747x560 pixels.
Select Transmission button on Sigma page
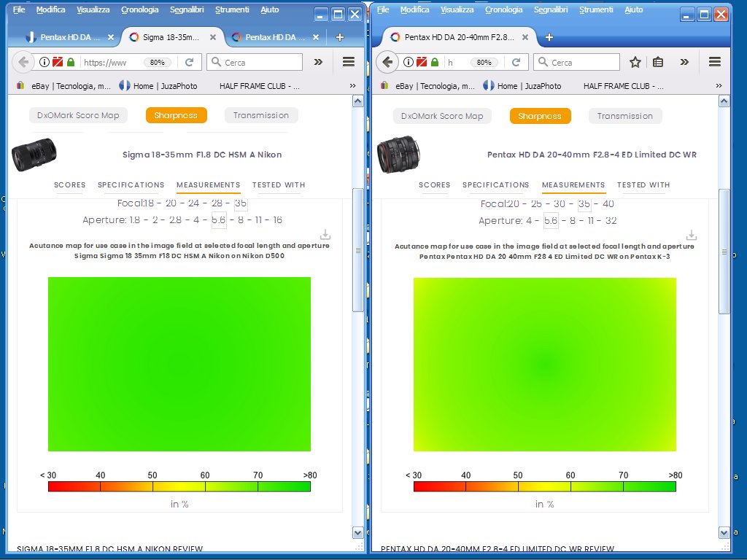(261, 115)
